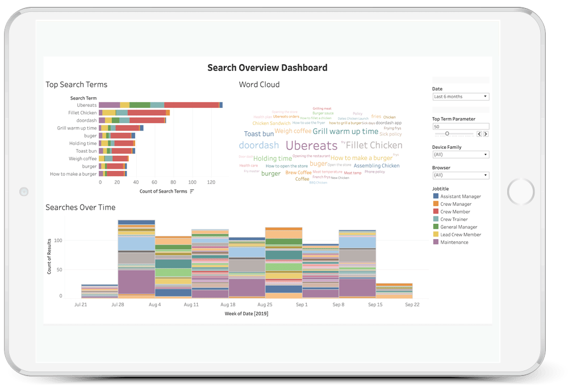Click the Weigh coffee row label in the bar chart

point(82,159)
